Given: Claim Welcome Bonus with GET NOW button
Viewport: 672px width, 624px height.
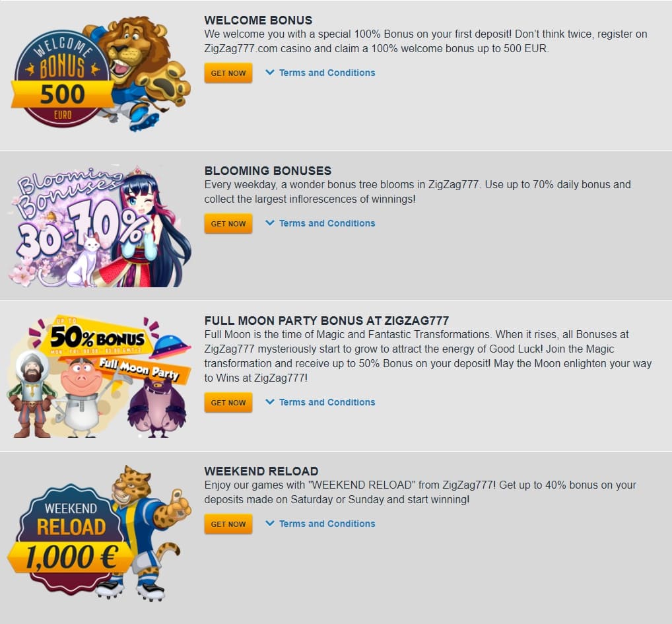Looking at the screenshot, I should (x=228, y=73).
